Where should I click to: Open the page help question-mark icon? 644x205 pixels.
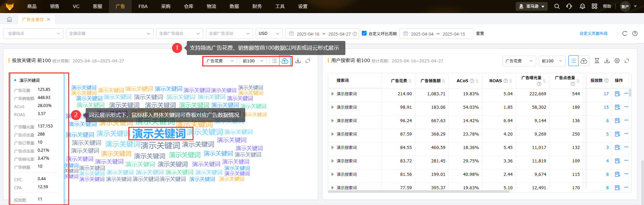point(635,34)
